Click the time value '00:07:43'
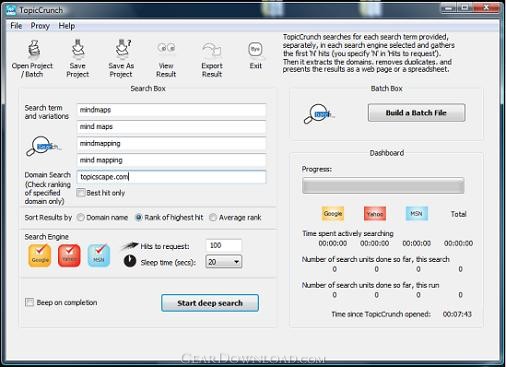This screenshot has height=367, width=506. (x=457, y=314)
